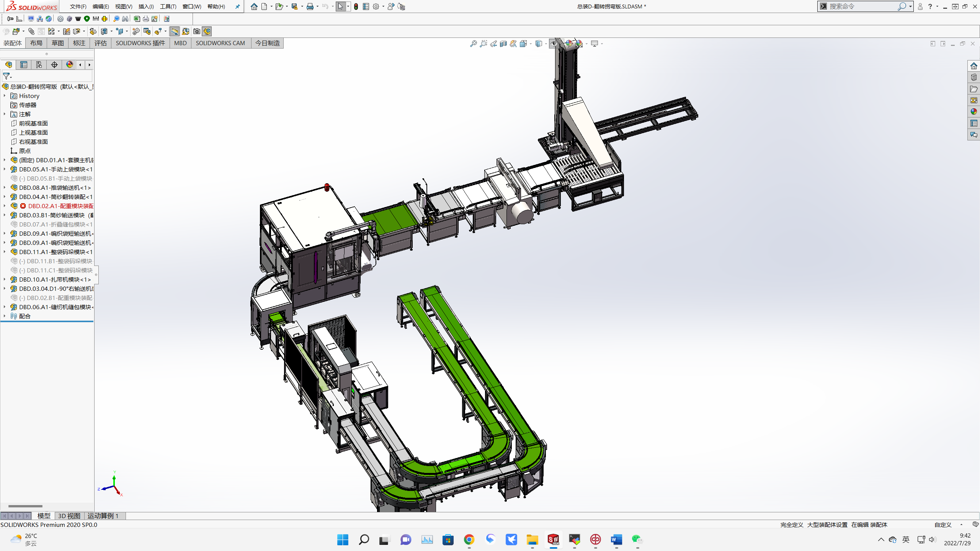This screenshot has width=980, height=551.
Task: Click the Rebuild traffic light icon
Action: coord(356,7)
